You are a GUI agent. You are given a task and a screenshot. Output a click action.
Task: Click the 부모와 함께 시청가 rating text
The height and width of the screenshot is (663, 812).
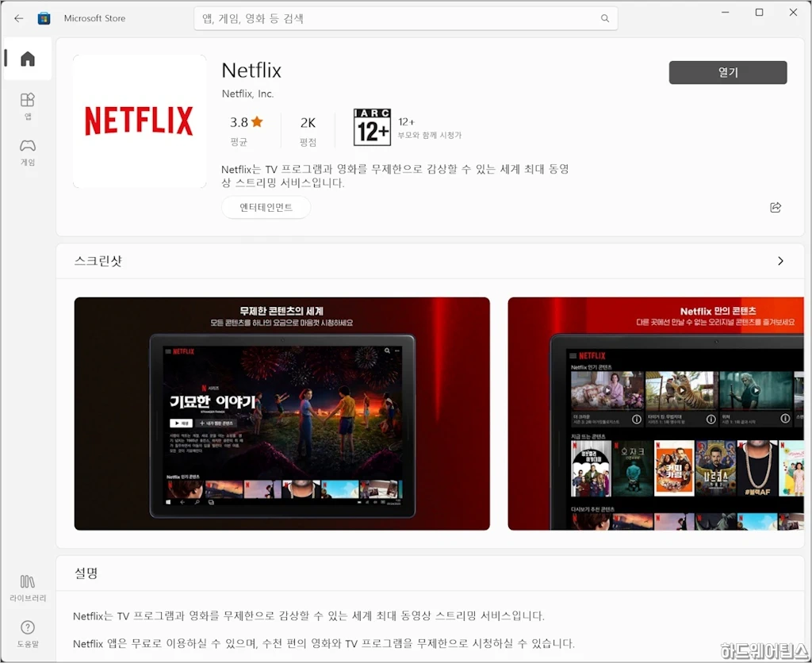[429, 135]
